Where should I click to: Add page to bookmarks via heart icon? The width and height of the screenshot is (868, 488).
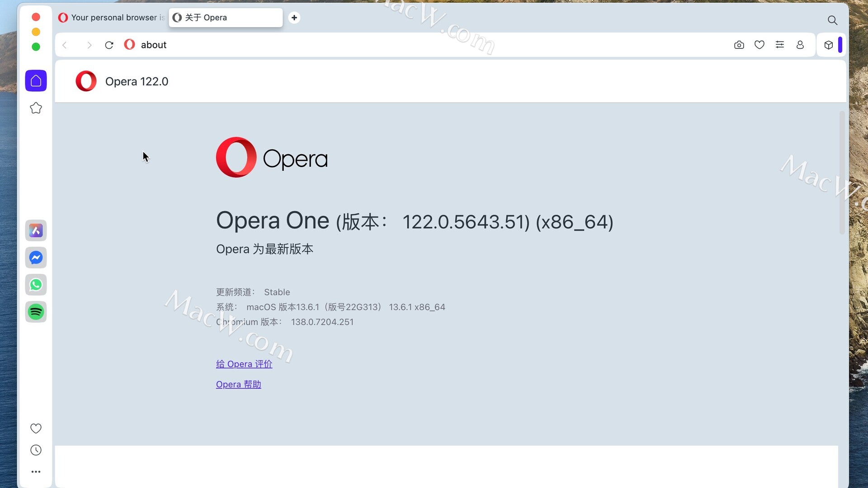coord(759,45)
